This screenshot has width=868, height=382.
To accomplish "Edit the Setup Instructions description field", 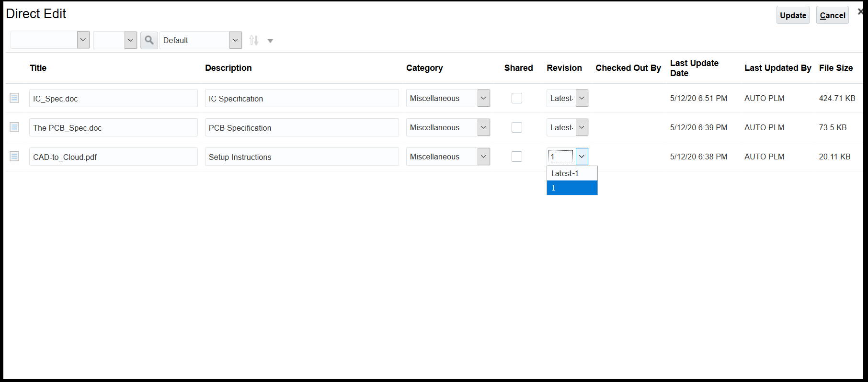I will (302, 157).
